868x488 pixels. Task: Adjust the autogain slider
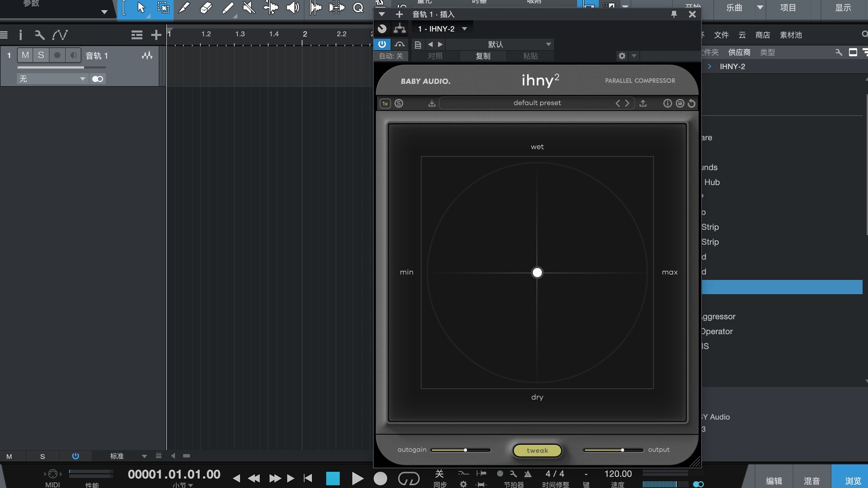tap(461, 450)
